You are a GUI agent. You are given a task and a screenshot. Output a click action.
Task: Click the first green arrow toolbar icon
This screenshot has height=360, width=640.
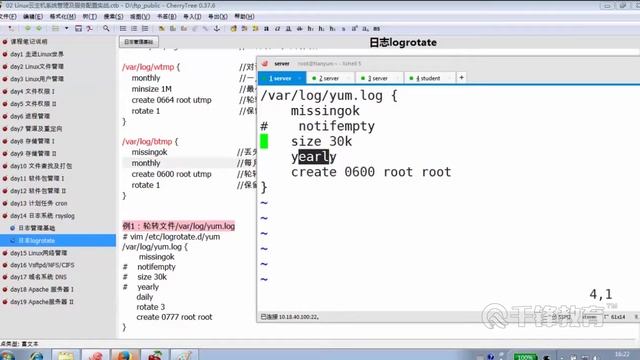pos(28,29)
